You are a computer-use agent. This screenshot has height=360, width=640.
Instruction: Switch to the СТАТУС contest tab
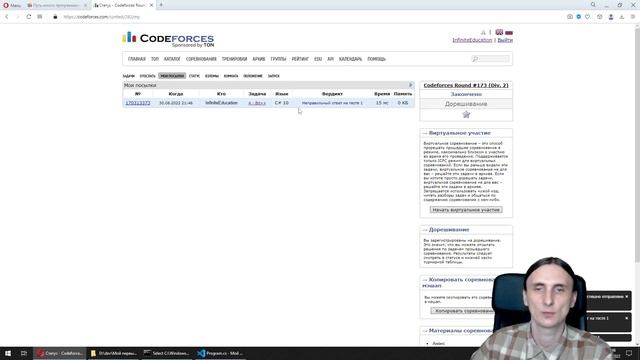(x=194, y=76)
